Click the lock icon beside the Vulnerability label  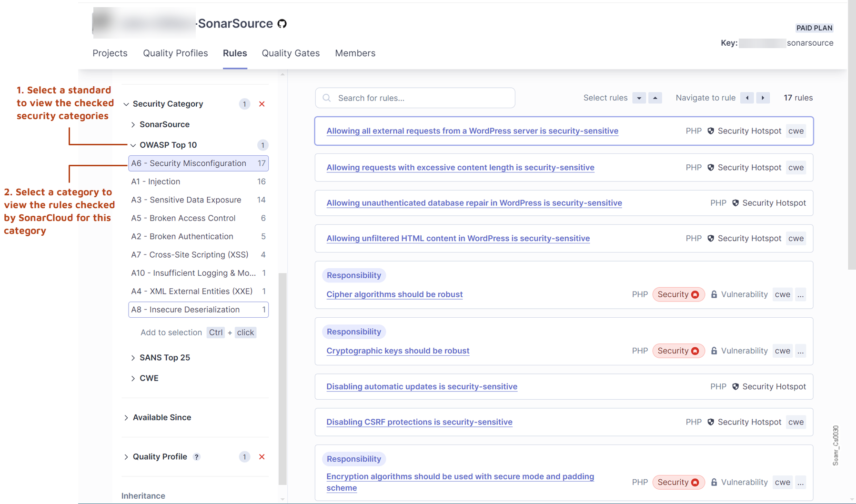(714, 294)
